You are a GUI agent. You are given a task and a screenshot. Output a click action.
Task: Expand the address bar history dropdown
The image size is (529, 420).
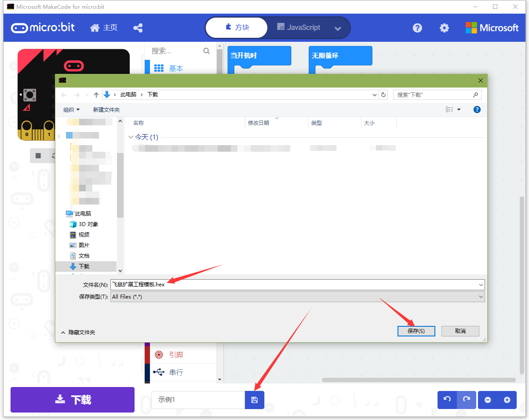tap(375, 95)
